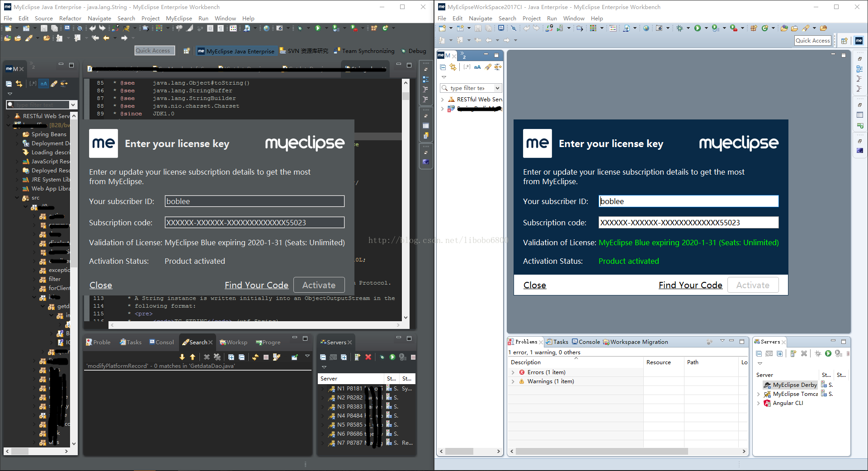Click Quick Access box in right window
This screenshot has height=471, width=868.
(813, 41)
